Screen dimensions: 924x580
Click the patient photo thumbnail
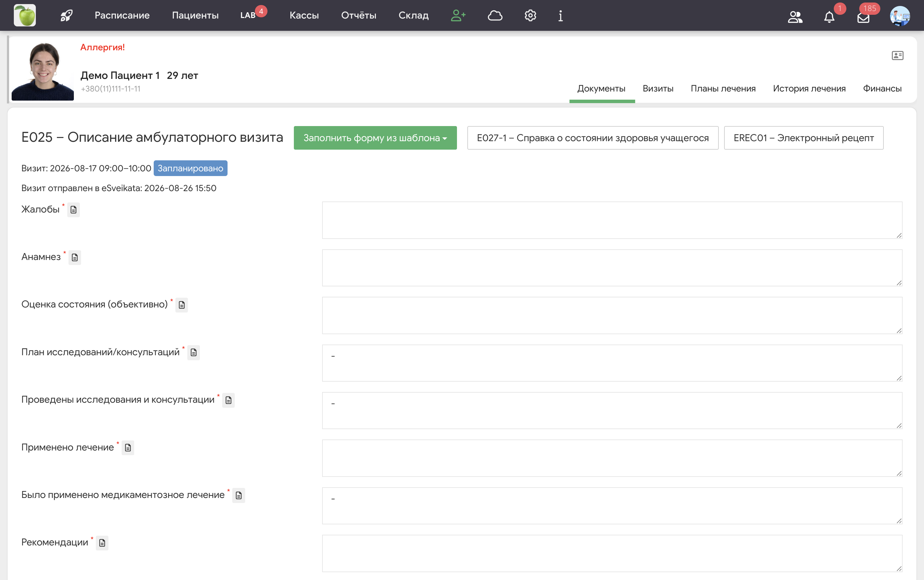coord(42,71)
